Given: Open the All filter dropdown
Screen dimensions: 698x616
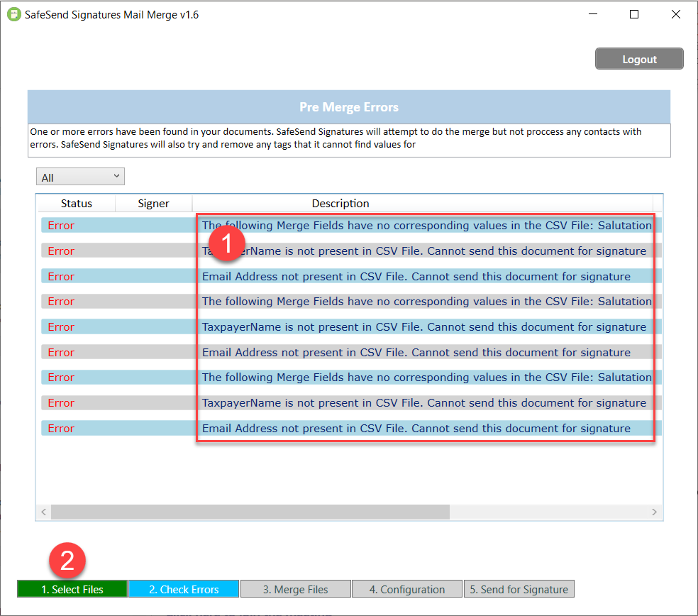Looking at the screenshot, I should 80,177.
